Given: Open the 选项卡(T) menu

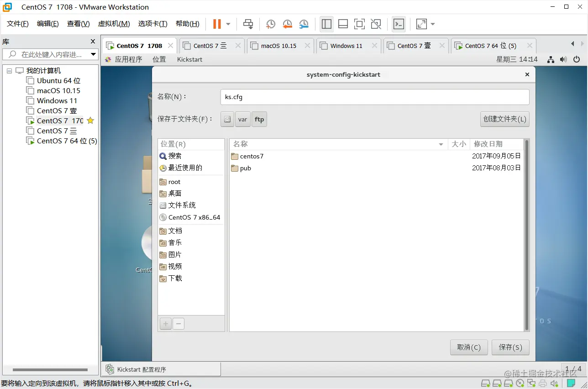Looking at the screenshot, I should [x=153, y=24].
